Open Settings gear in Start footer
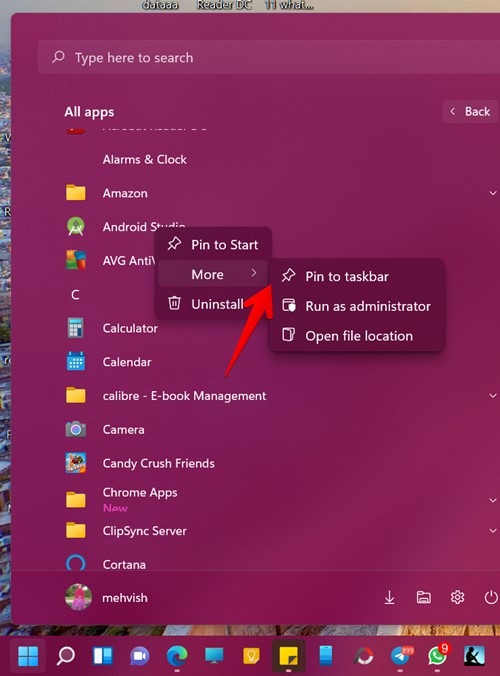 [x=457, y=598]
